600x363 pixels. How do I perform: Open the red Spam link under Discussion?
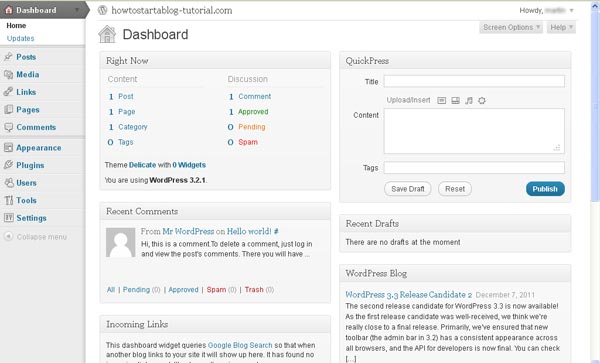click(x=248, y=142)
